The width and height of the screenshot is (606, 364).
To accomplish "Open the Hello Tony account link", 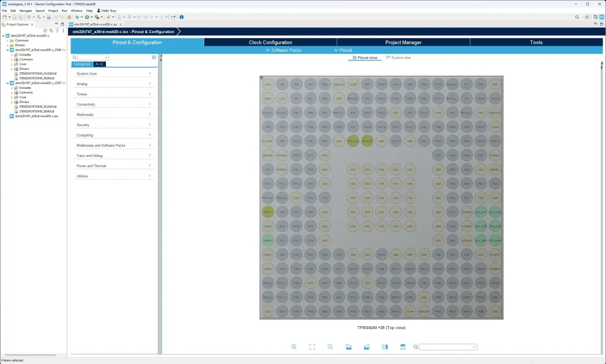I will [x=108, y=11].
